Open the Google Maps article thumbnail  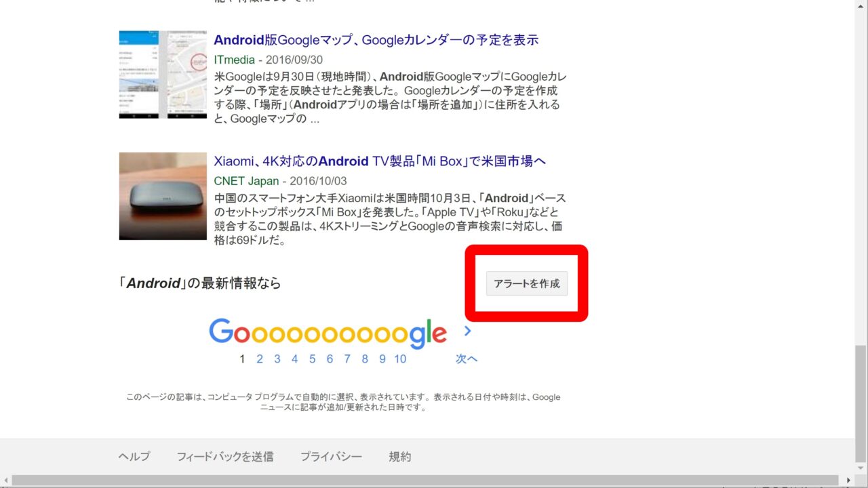point(163,75)
